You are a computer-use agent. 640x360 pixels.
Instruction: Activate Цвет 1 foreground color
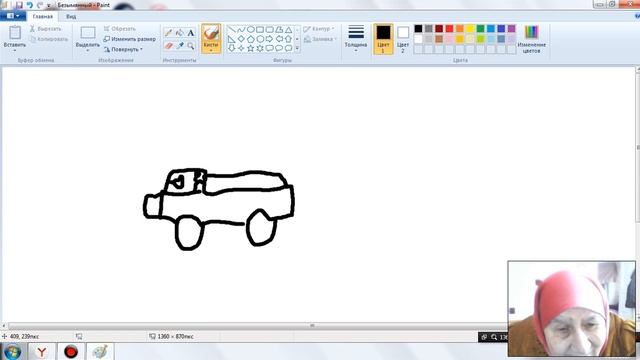383,39
